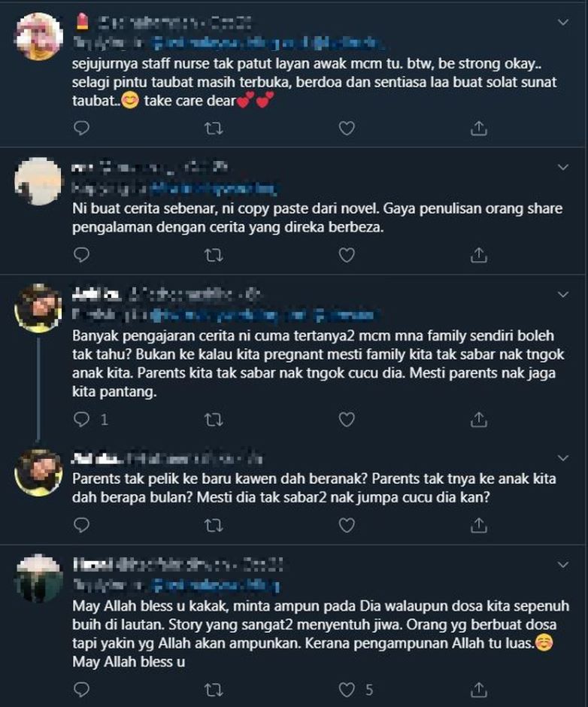Expand menu chevron on 'Banyak pengajaran' tweet
This screenshot has height=707, width=588.
(562, 293)
